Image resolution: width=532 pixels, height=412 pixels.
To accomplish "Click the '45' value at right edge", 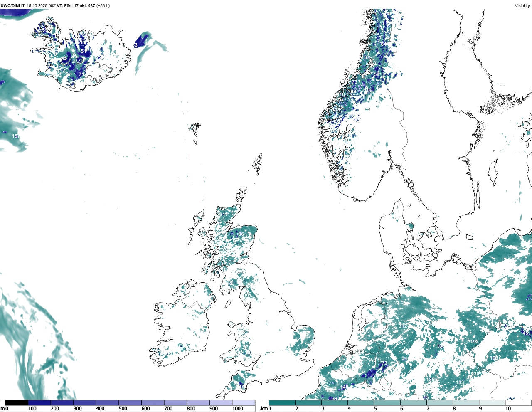I will coord(526,333).
